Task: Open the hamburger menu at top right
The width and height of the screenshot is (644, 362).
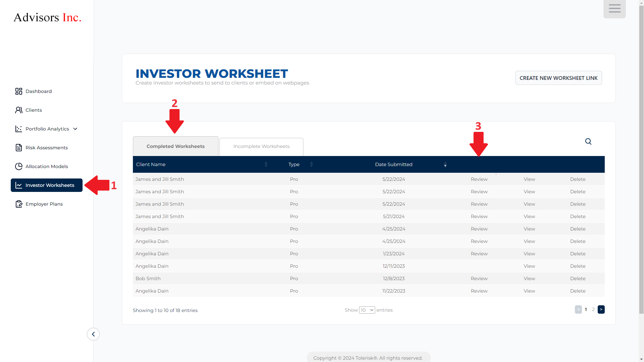Action: click(x=614, y=9)
